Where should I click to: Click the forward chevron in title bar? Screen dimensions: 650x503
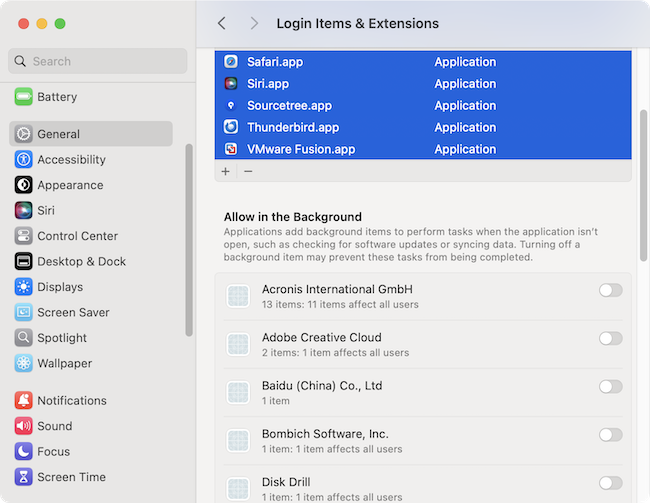tap(254, 23)
